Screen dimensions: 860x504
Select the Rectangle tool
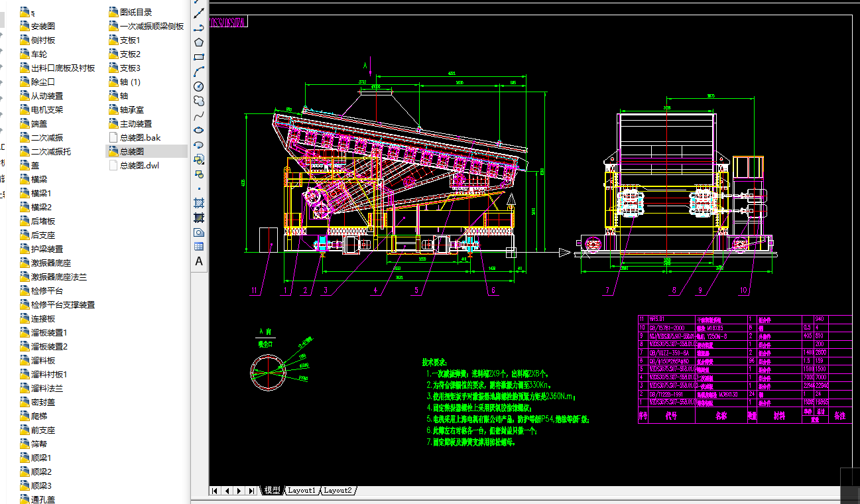tap(198, 56)
